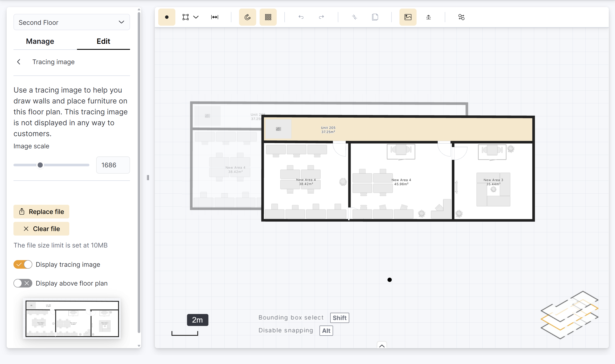Switch to the Edit tab

[x=103, y=41]
